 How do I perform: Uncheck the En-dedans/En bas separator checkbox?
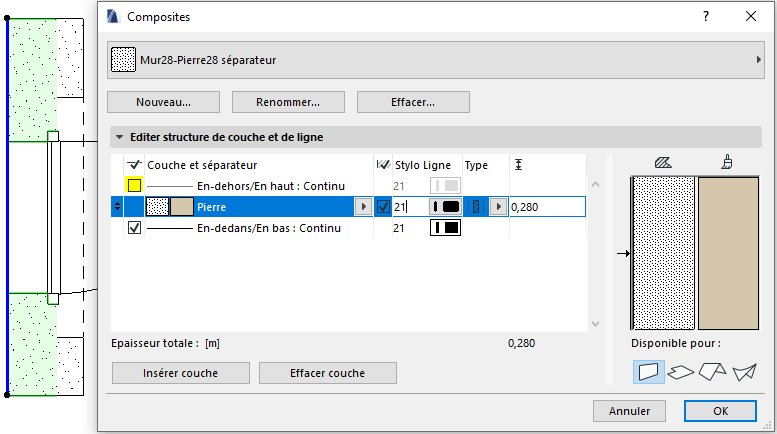click(x=134, y=228)
